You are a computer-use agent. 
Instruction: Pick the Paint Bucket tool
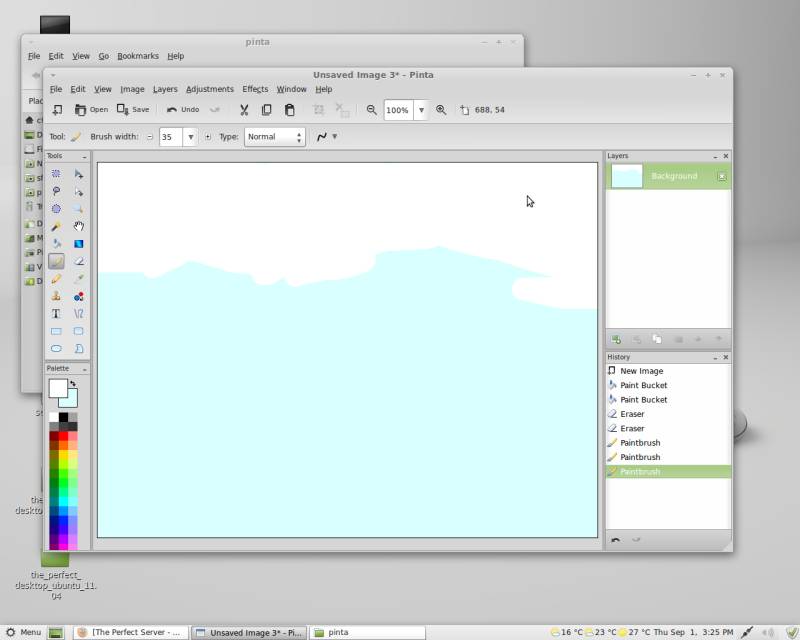click(56, 244)
